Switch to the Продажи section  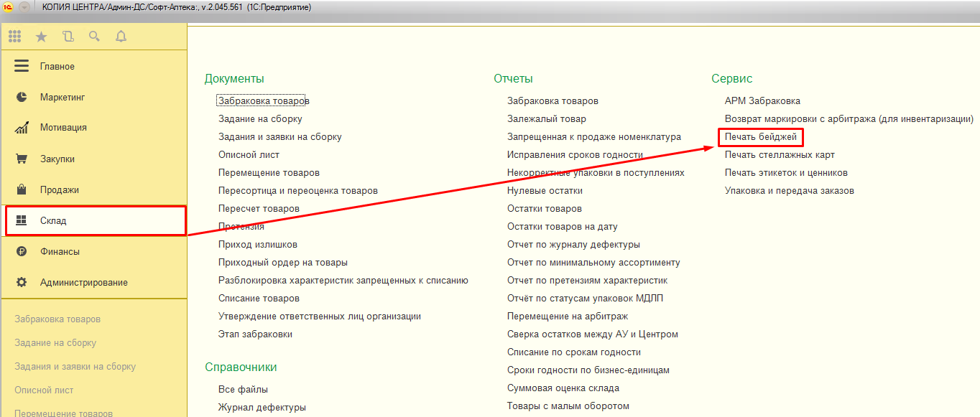pyautogui.click(x=59, y=190)
